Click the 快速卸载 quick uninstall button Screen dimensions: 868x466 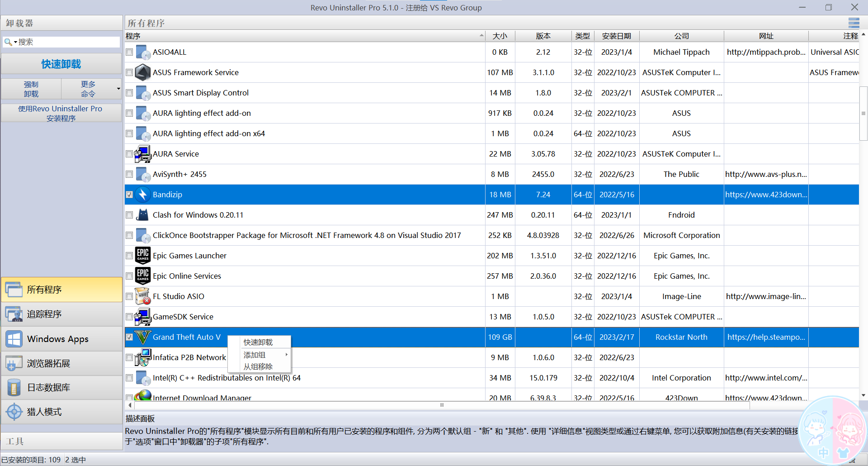pyautogui.click(x=61, y=64)
